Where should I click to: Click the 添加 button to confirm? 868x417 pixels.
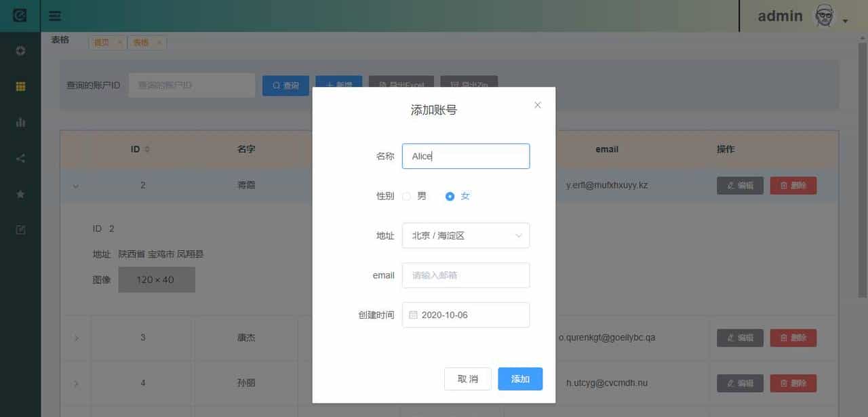pyautogui.click(x=519, y=378)
